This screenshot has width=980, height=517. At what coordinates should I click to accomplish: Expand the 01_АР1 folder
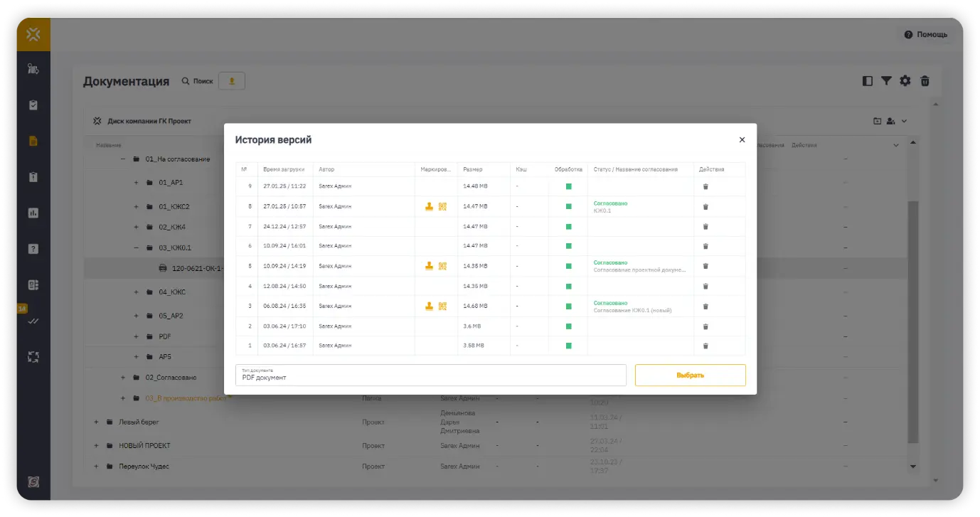[136, 183]
